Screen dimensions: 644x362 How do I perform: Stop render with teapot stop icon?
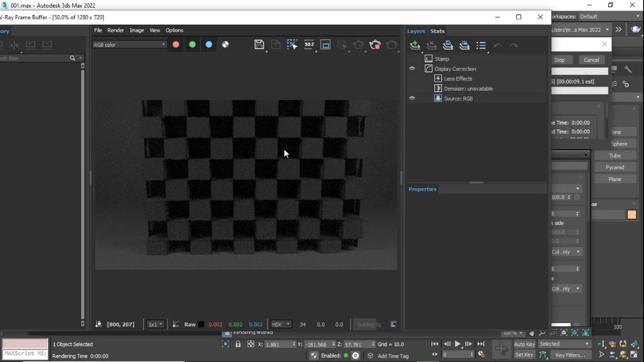[375, 45]
